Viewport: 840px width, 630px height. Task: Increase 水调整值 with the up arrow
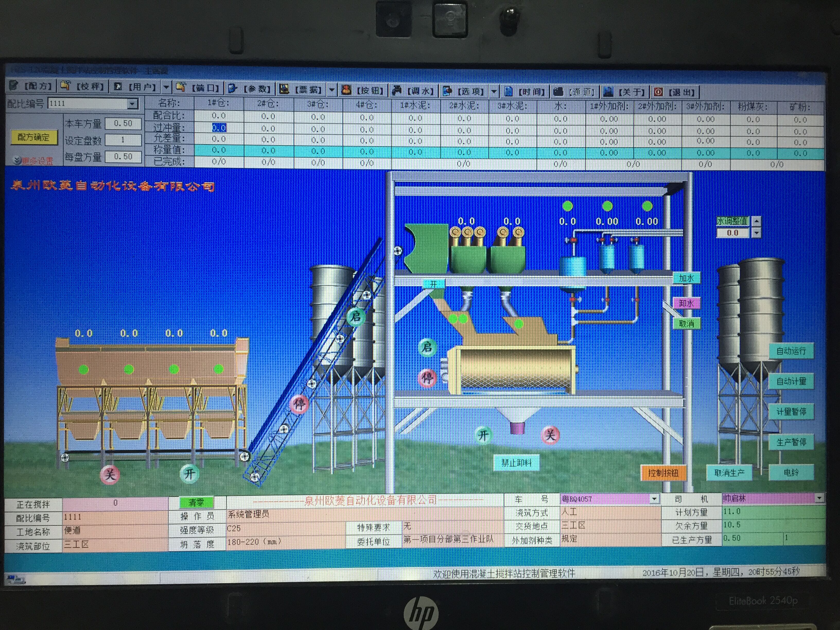tap(756, 221)
